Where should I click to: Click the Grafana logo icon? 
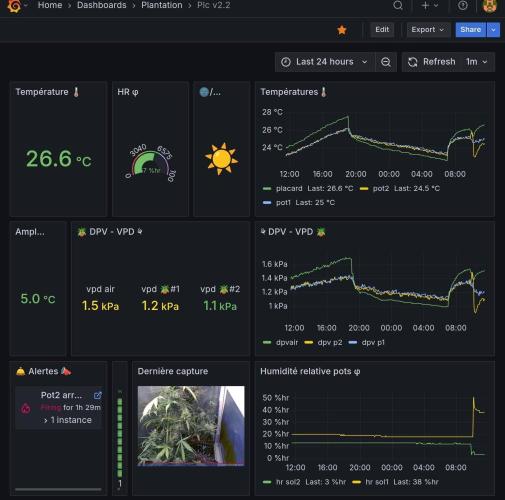click(14, 6)
